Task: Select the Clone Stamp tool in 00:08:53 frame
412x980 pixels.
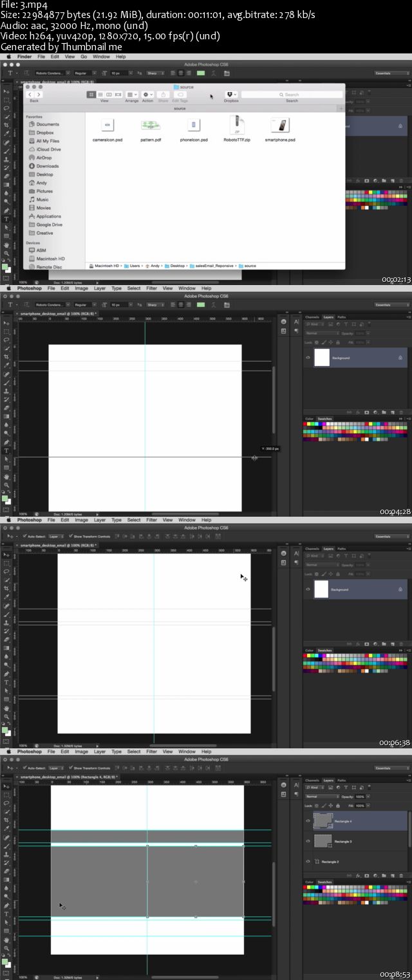Action: (6, 854)
